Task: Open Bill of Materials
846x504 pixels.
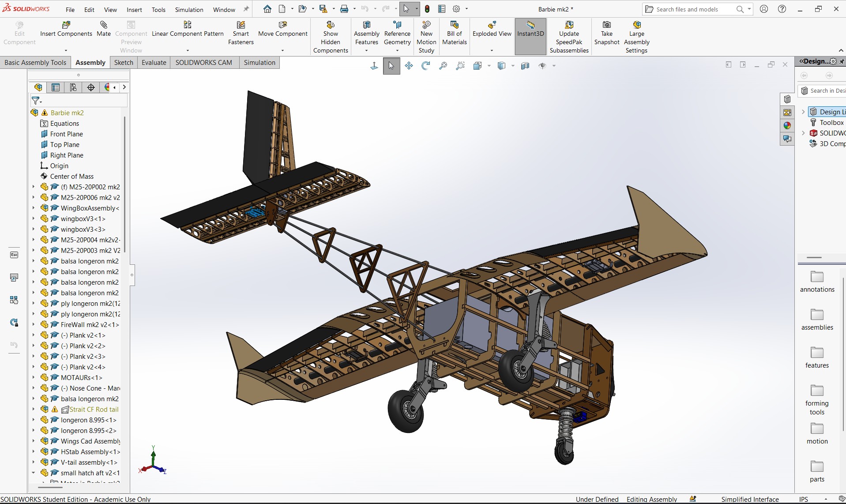Action: (455, 33)
